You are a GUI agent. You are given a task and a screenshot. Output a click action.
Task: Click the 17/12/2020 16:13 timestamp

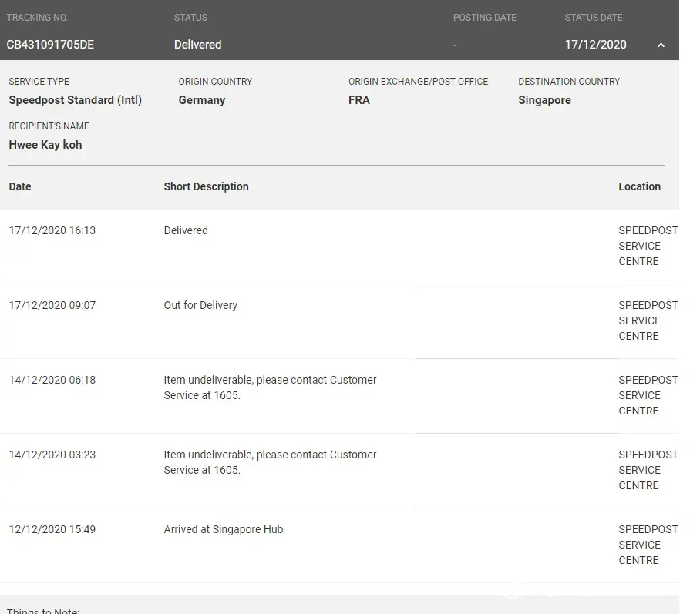52,230
